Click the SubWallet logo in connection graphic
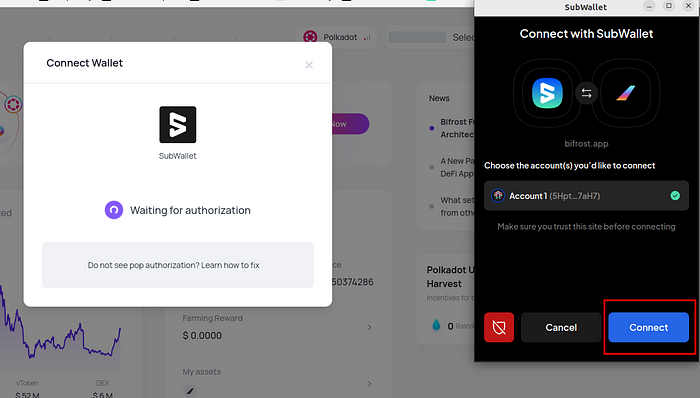The width and height of the screenshot is (700, 398). click(547, 93)
